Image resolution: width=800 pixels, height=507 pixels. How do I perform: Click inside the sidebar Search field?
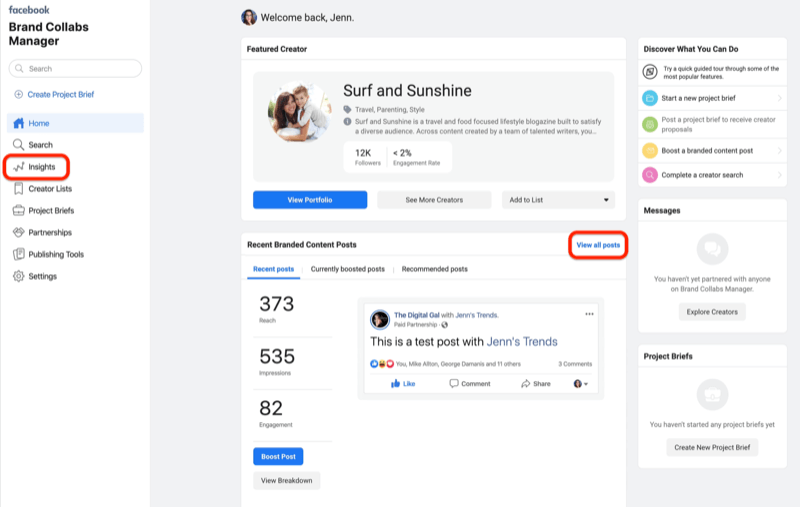tap(76, 68)
